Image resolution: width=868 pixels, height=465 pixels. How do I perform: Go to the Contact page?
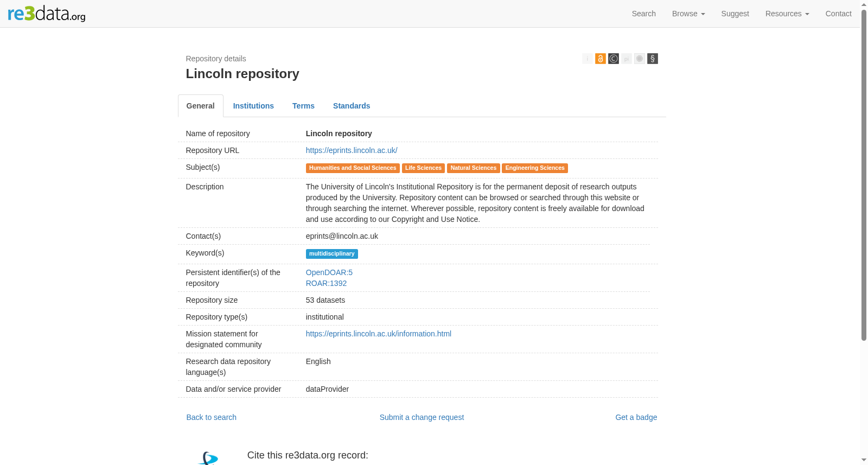click(838, 14)
